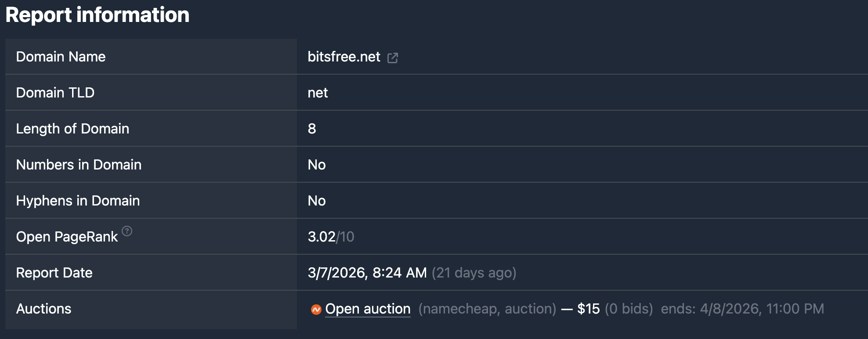Click the net TLD value
868x339 pixels.
pyautogui.click(x=317, y=93)
